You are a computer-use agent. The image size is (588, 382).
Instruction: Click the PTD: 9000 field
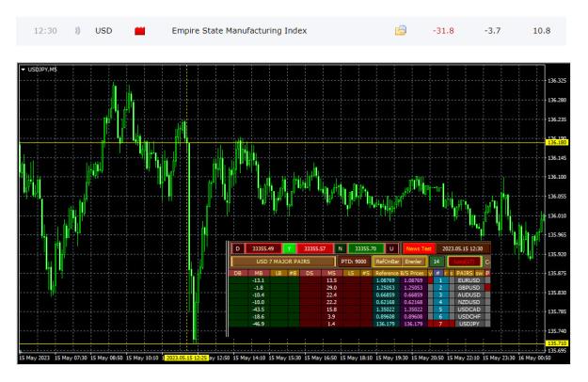[353, 262]
